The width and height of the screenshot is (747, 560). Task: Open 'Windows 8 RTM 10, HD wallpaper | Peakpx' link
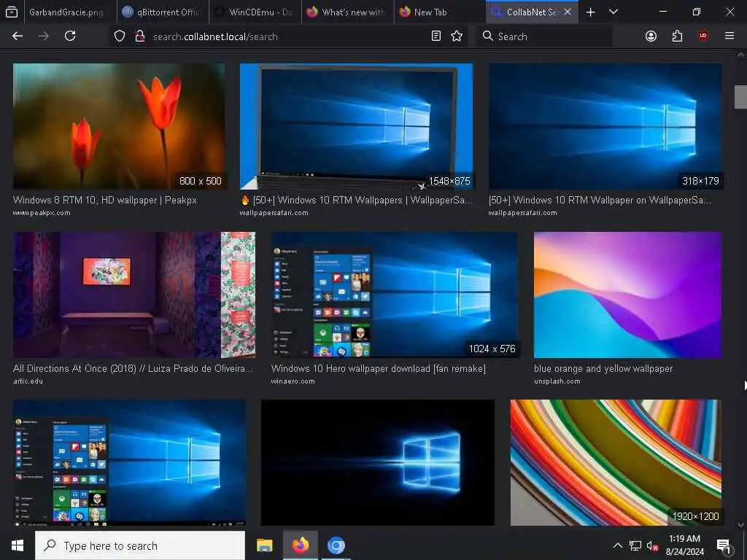tap(105, 200)
